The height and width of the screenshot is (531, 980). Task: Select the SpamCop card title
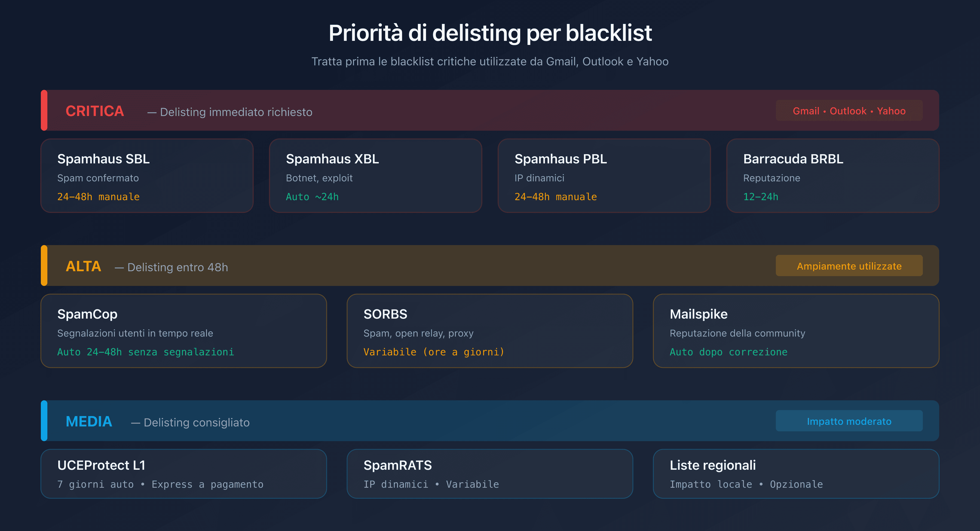tap(87, 314)
